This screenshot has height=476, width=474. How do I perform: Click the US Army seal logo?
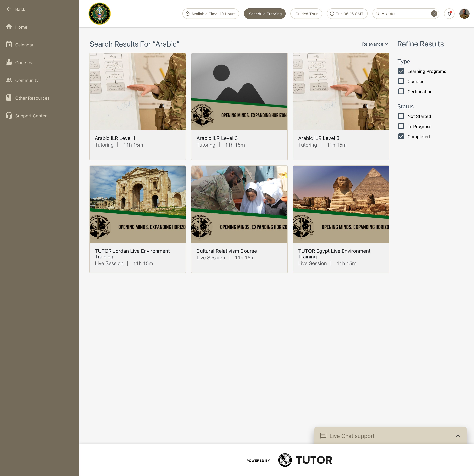tap(99, 14)
